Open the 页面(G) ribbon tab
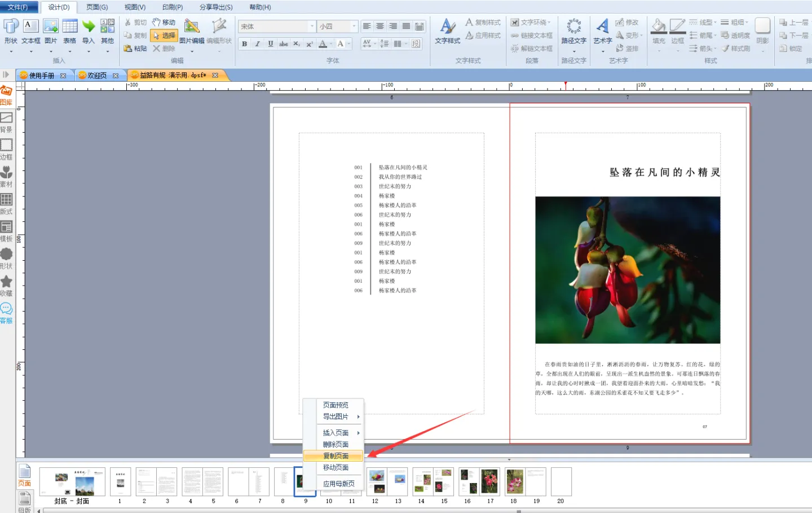The image size is (812, 513). 97,7
